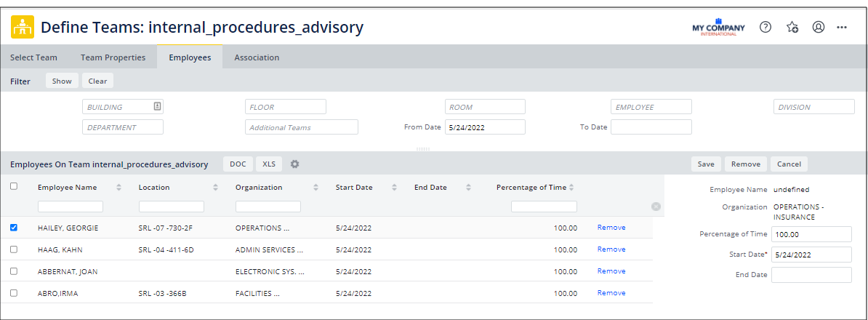Click the grid settings gear icon

pos(294,164)
